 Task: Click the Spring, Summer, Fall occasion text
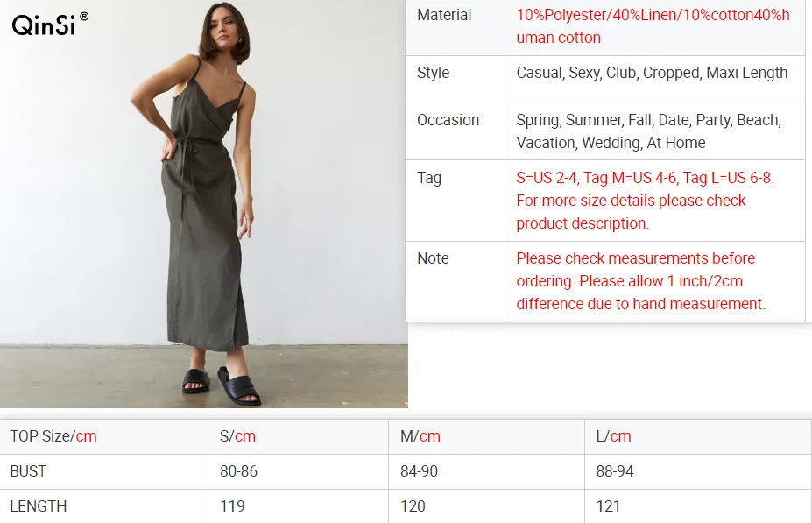coord(648,131)
